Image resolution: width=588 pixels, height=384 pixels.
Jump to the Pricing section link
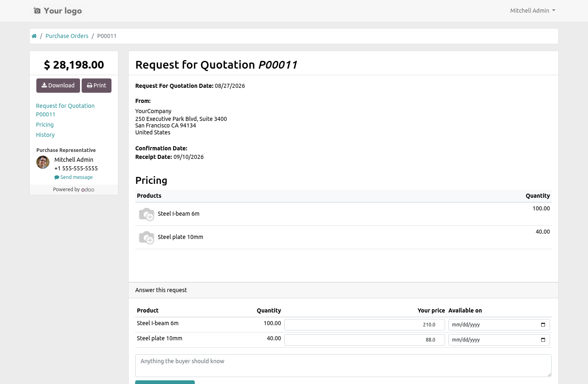45,125
